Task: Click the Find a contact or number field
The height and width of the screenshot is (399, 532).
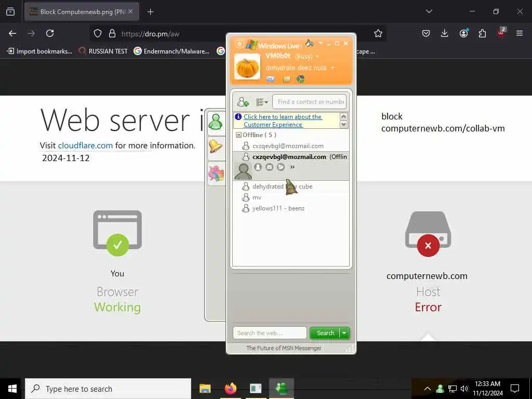Action: [310, 102]
